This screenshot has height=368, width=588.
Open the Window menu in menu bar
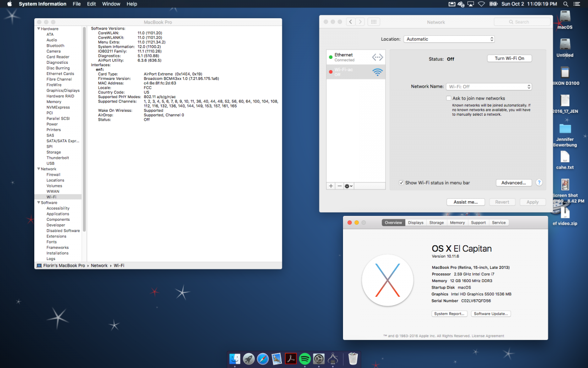click(111, 4)
